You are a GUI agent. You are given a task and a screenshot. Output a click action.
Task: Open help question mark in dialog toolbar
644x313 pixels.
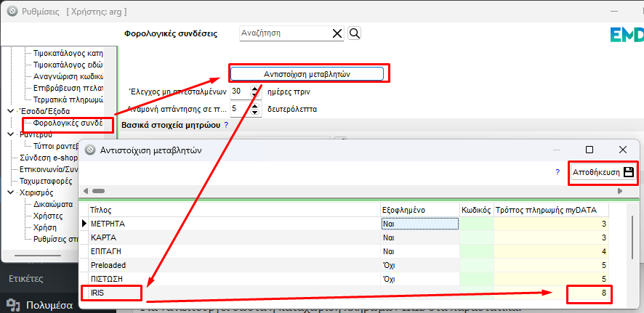tap(558, 173)
